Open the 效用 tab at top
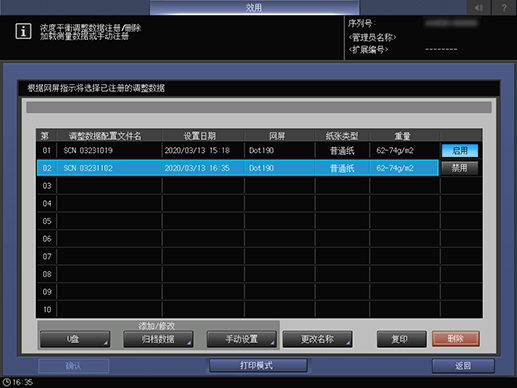Image resolution: width=517 pixels, height=388 pixels. (x=254, y=7)
